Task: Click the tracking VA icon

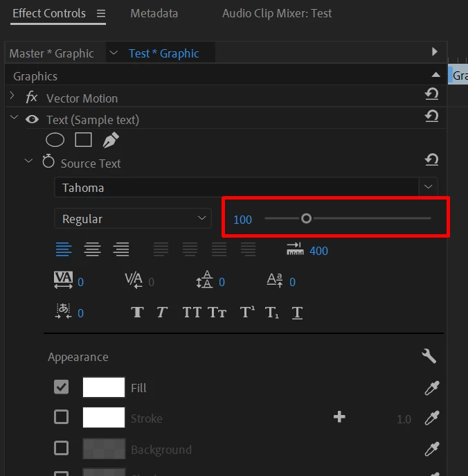Action: click(63, 280)
